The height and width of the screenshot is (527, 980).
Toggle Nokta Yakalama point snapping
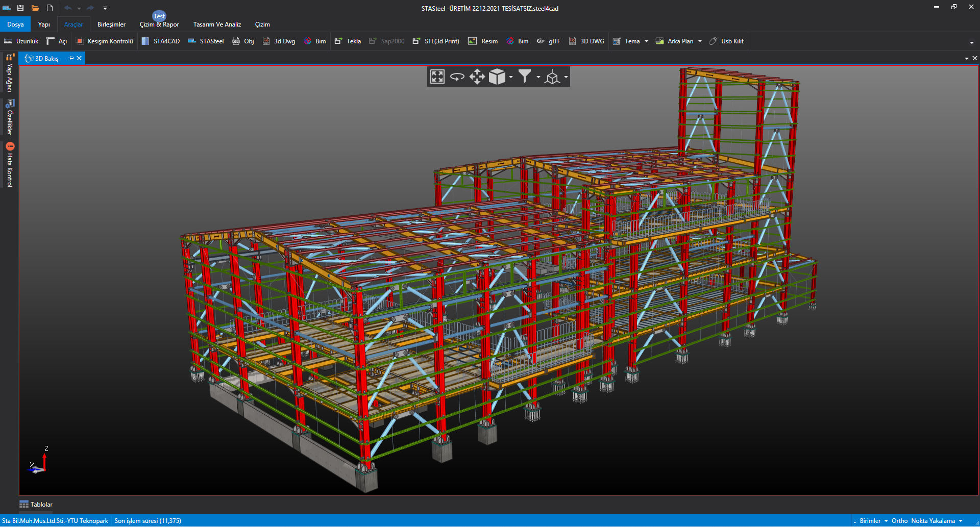click(933, 521)
